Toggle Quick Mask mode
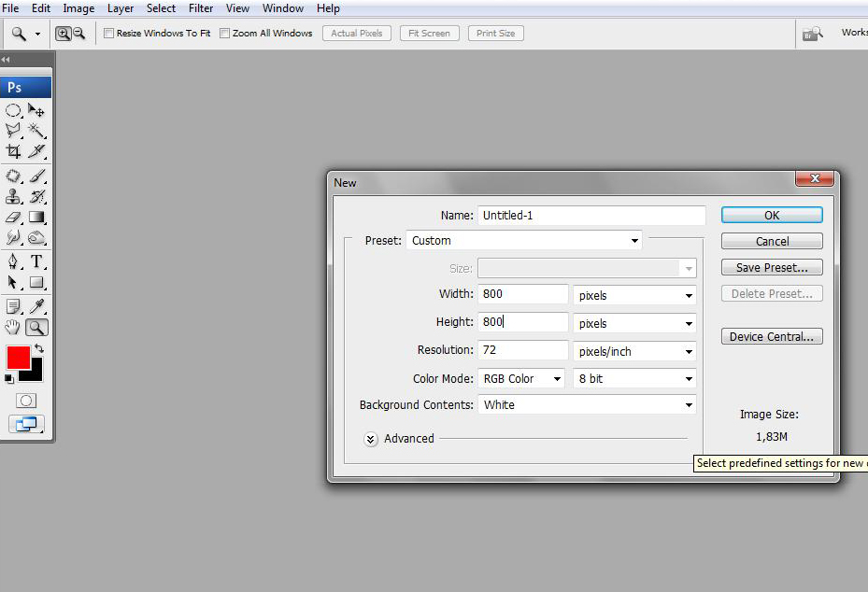The width and height of the screenshot is (868, 592). coord(26,401)
